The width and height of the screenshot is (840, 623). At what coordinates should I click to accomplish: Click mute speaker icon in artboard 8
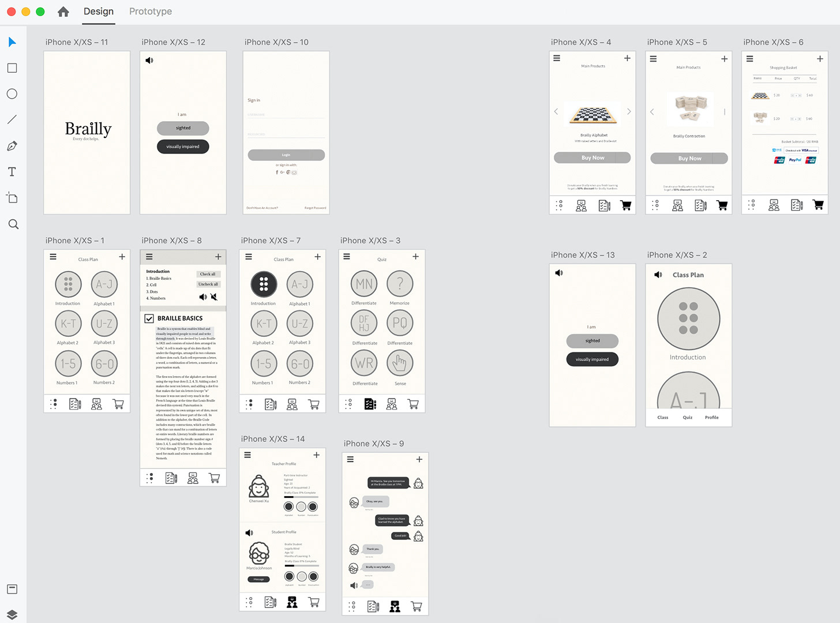(214, 297)
